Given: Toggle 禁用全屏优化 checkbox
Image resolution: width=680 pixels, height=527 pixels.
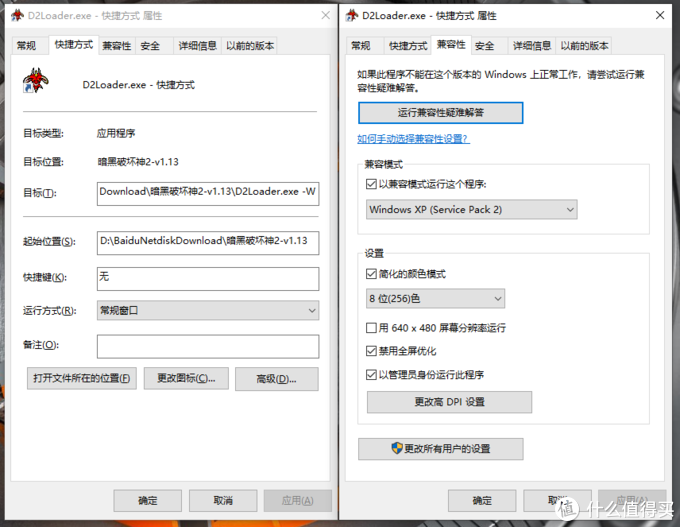Looking at the screenshot, I should pyautogui.click(x=371, y=350).
